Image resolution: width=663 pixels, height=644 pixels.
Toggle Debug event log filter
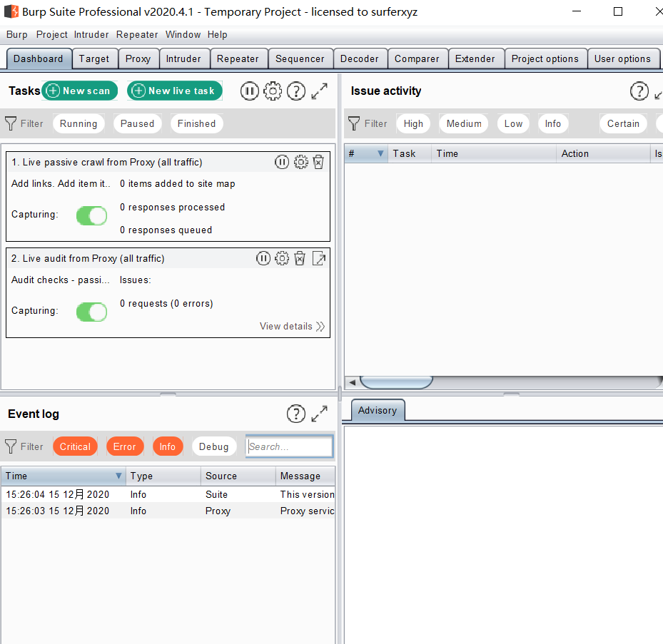coord(214,446)
